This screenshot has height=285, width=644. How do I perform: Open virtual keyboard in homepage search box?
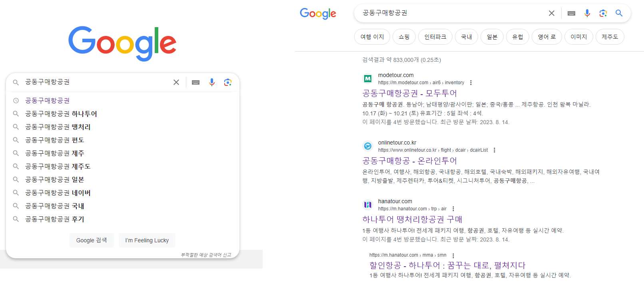196,82
